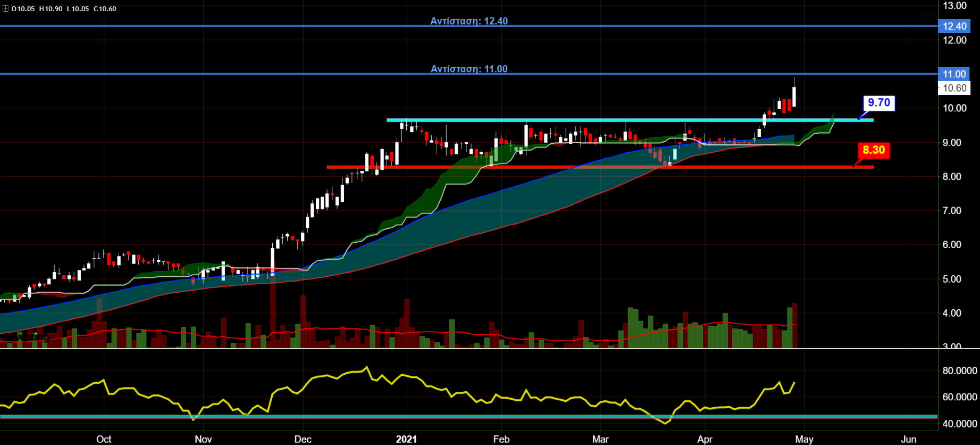Click the 'Αντίσταση: 12.40' text label
Viewport: 980px width, 445px height.
coord(468,21)
